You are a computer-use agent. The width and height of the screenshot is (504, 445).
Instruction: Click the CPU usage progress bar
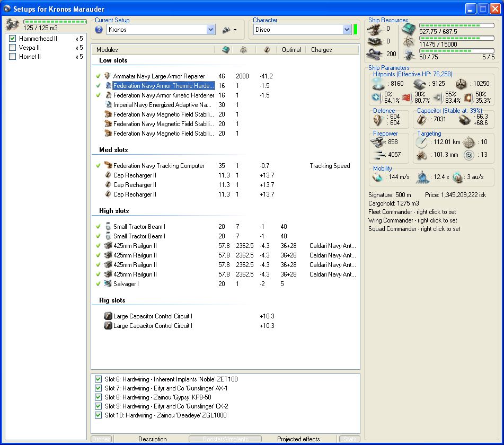(457, 25)
